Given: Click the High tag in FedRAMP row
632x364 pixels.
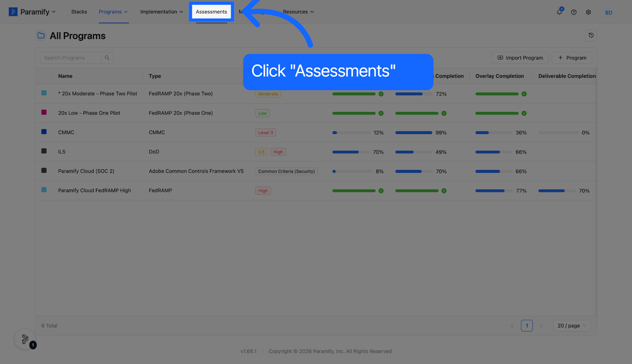Looking at the screenshot, I should 263,191.
